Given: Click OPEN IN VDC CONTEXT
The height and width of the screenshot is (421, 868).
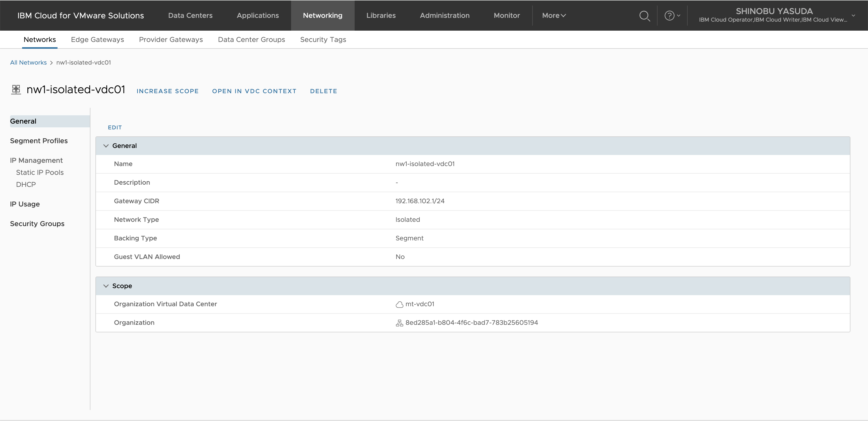Looking at the screenshot, I should [x=254, y=91].
